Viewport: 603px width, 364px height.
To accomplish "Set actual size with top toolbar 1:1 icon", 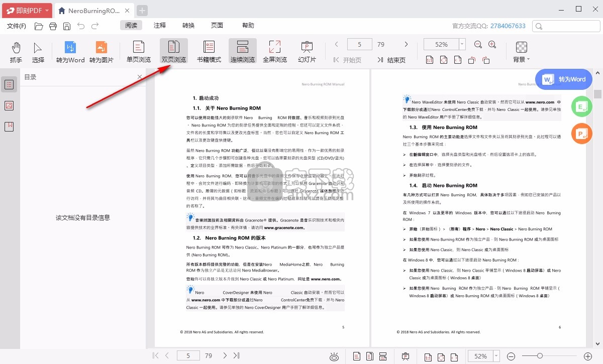I will coord(430,60).
